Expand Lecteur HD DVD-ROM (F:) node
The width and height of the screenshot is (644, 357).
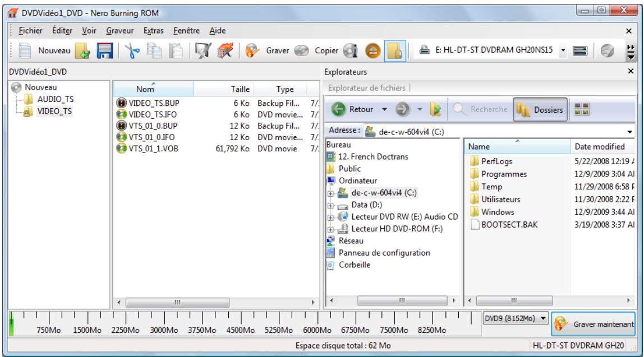pos(330,229)
